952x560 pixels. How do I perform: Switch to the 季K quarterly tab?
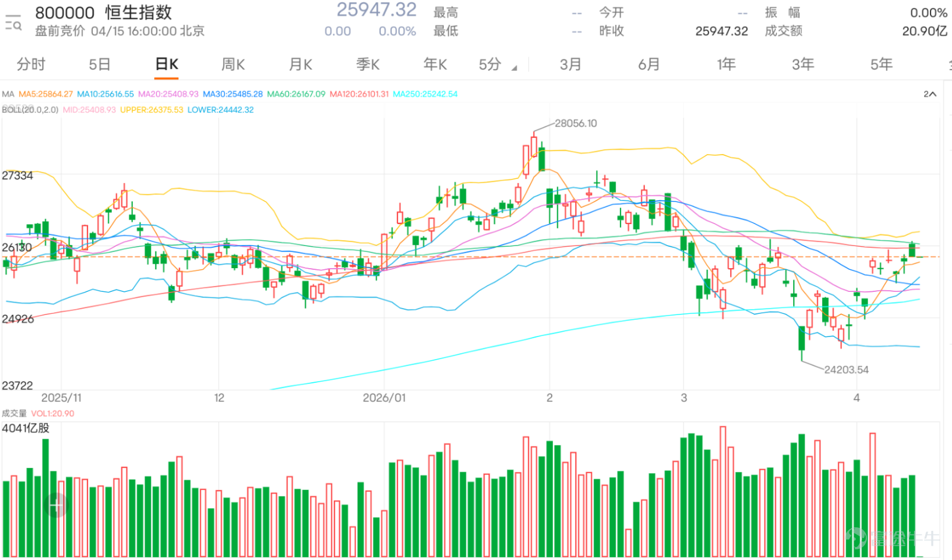coord(368,64)
